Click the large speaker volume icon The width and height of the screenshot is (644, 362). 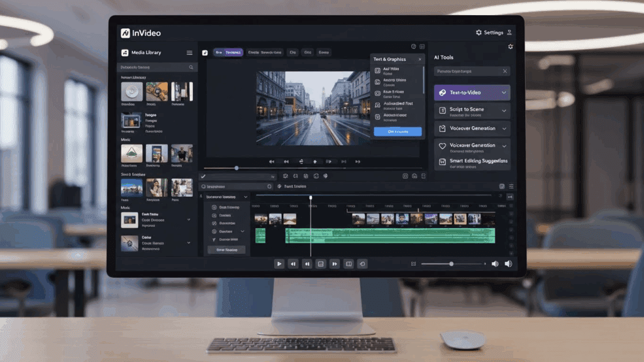click(508, 264)
